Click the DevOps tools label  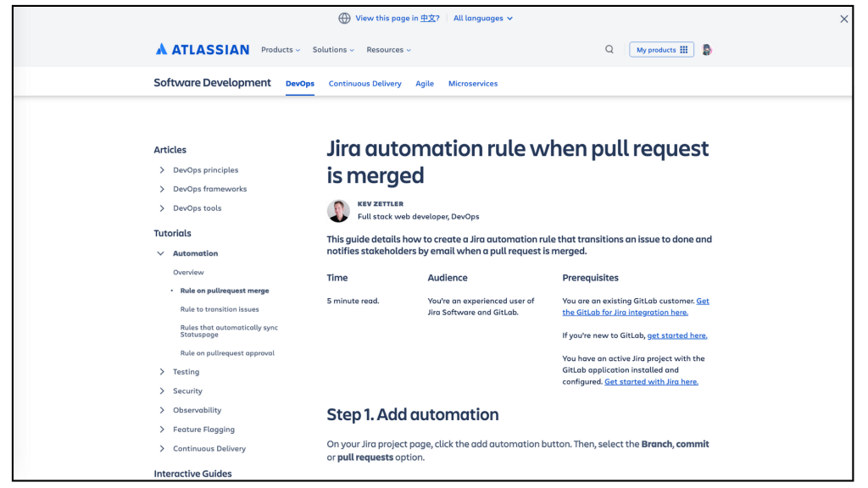pos(197,208)
